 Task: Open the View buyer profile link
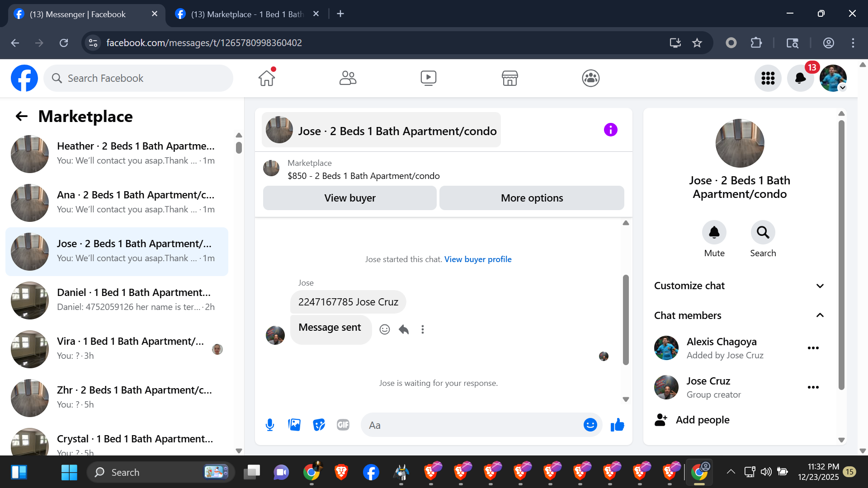coord(478,259)
